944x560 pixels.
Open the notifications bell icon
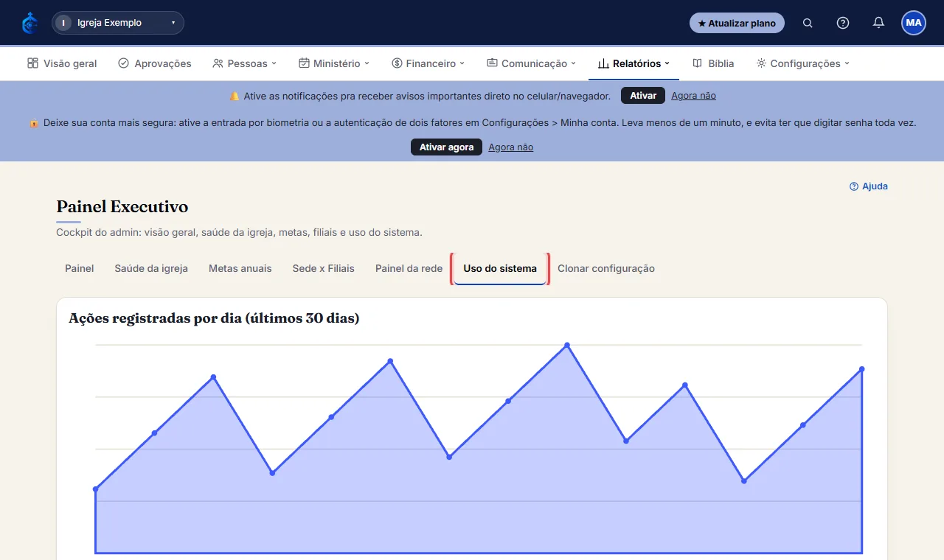tap(878, 23)
